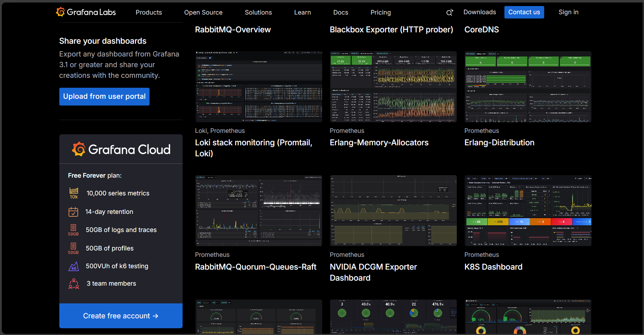Open the RabbitMQ-Overview dashboard title

tap(233, 29)
